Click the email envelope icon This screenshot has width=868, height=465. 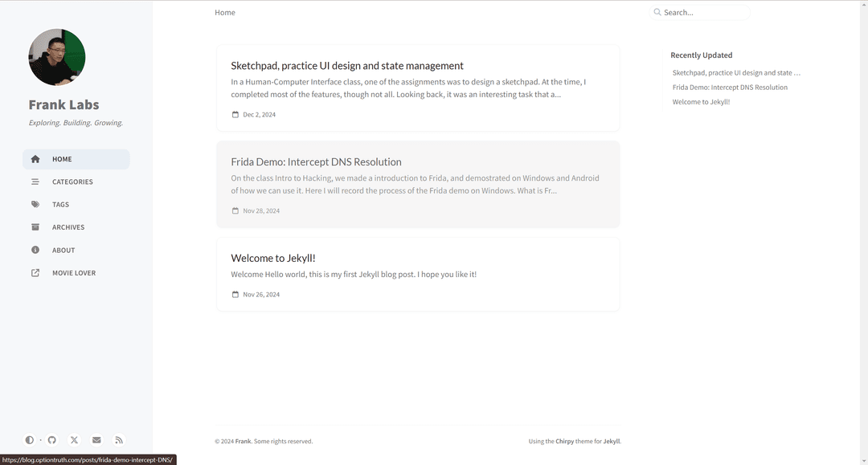pos(97,440)
